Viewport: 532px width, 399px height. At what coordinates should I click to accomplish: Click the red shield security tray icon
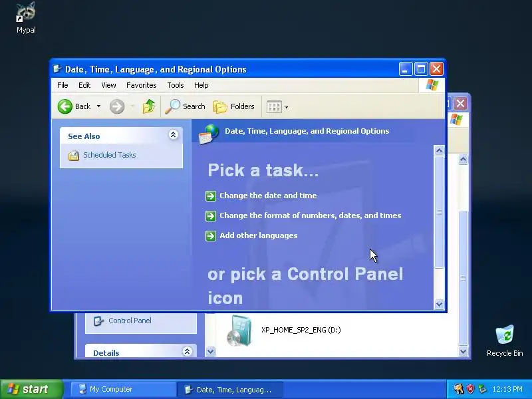(x=470, y=389)
